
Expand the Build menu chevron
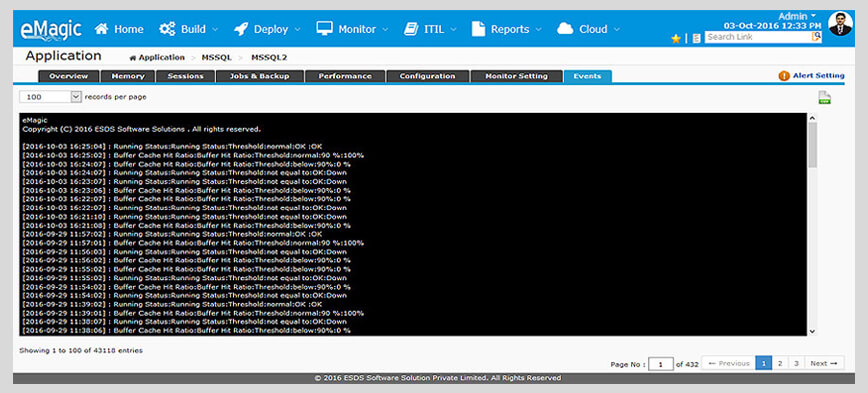215,29
